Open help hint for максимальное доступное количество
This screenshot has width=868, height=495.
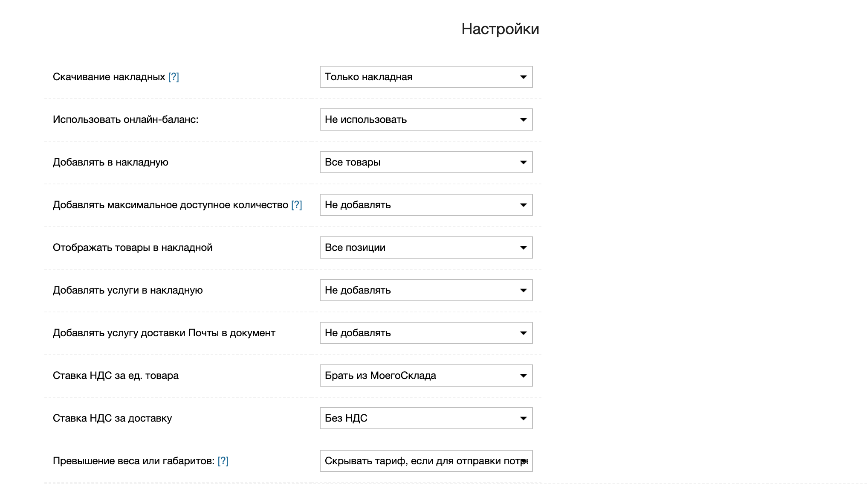pyautogui.click(x=296, y=205)
